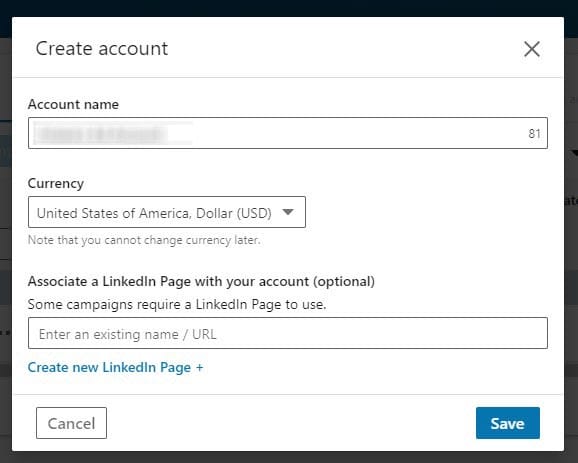
Task: Click the Create account dialog title
Action: point(102,49)
